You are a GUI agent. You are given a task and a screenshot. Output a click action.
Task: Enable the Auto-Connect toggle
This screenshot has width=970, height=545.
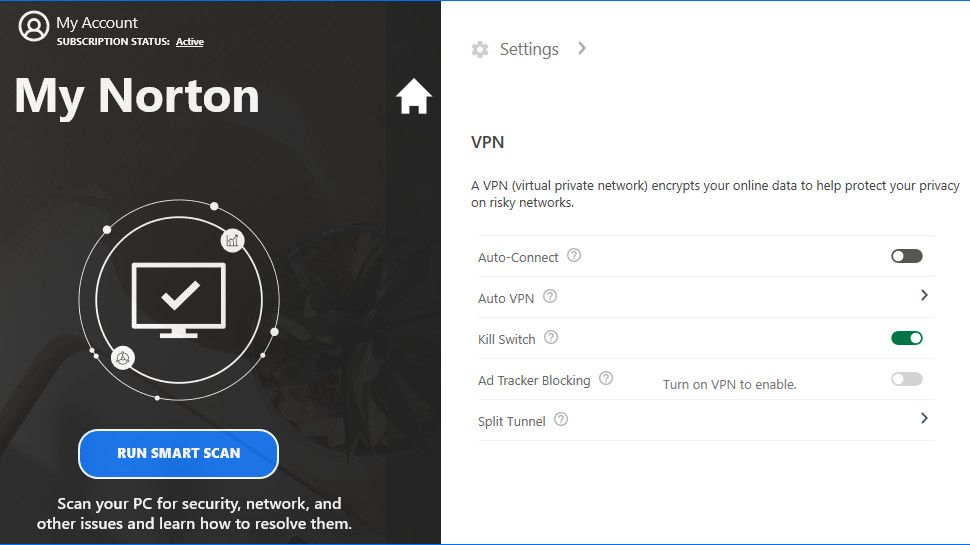tap(906, 256)
